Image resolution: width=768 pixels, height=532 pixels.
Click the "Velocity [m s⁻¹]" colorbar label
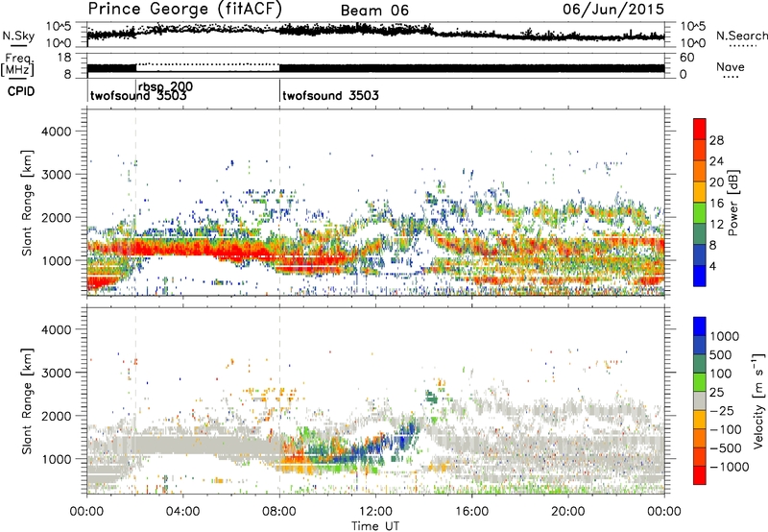pos(758,400)
